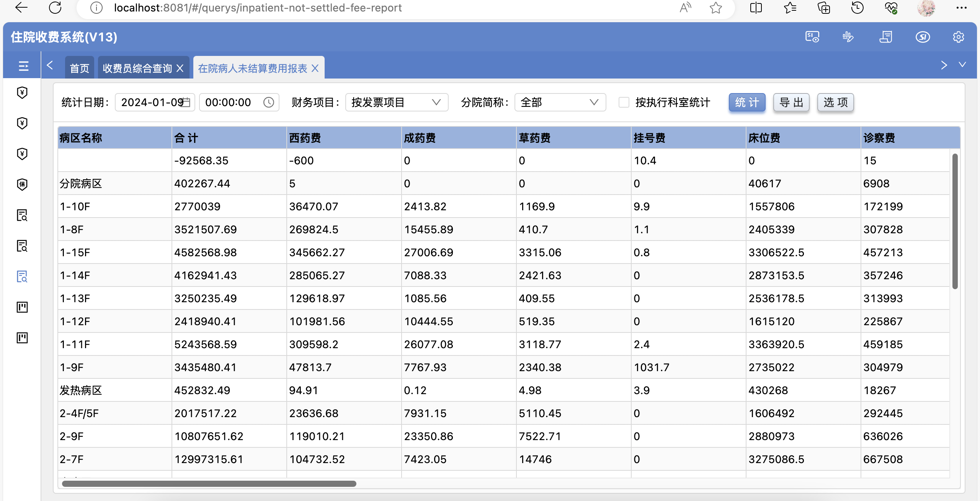Click the 统计 button
980x501 pixels.
746,102
